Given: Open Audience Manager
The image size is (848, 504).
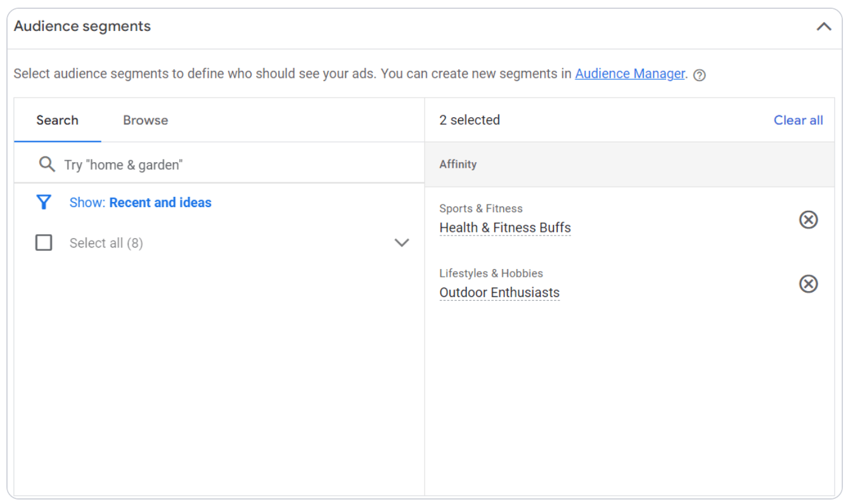Looking at the screenshot, I should point(630,73).
